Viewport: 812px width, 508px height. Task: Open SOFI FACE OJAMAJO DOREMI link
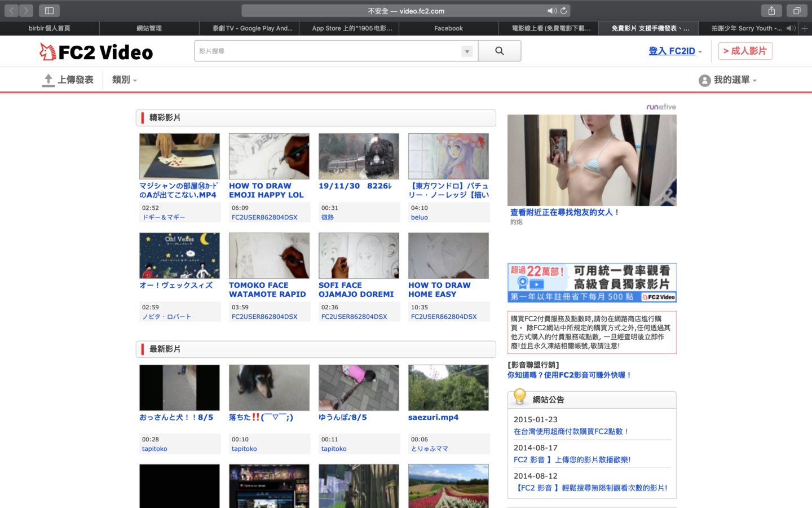[x=356, y=290]
